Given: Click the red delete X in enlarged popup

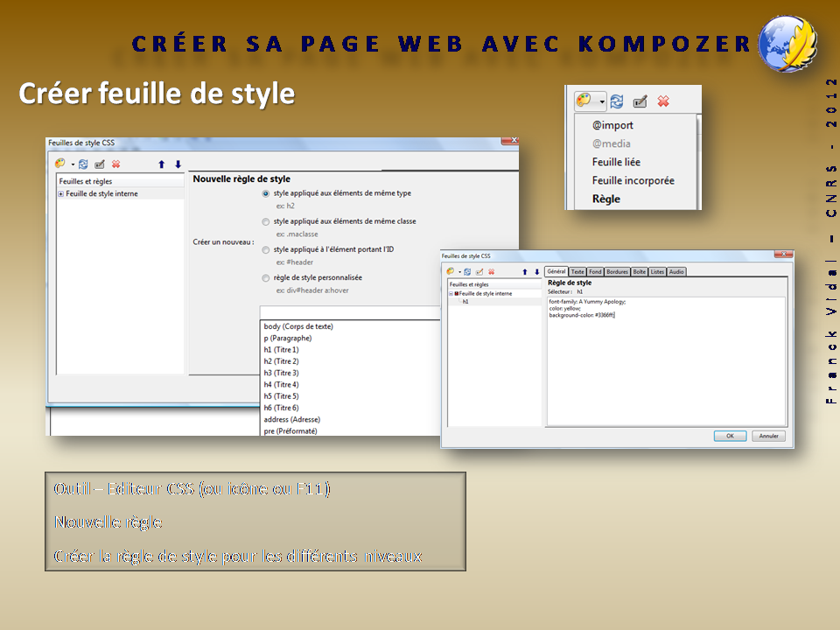Looking at the screenshot, I should click(x=663, y=101).
